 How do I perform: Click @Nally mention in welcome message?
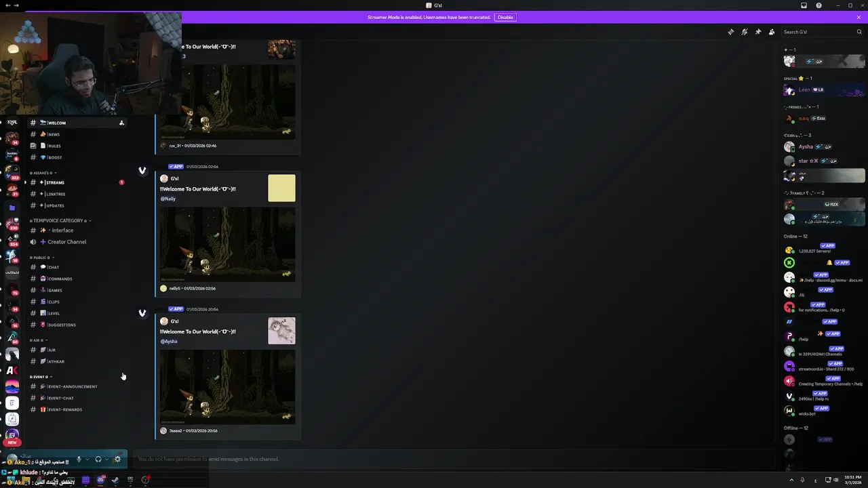point(168,199)
